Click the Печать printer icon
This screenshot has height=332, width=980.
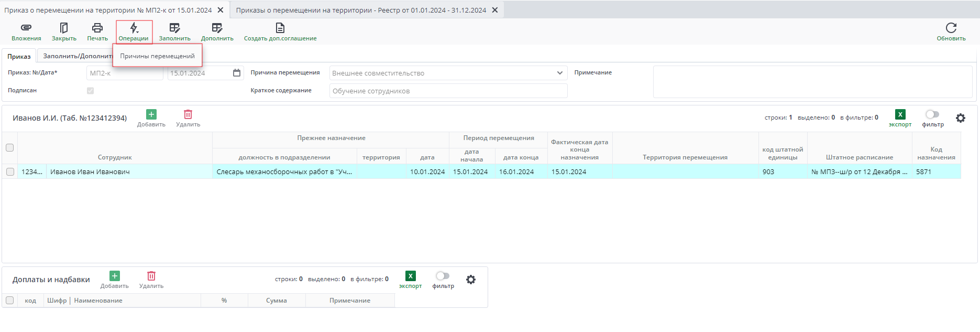click(x=97, y=28)
